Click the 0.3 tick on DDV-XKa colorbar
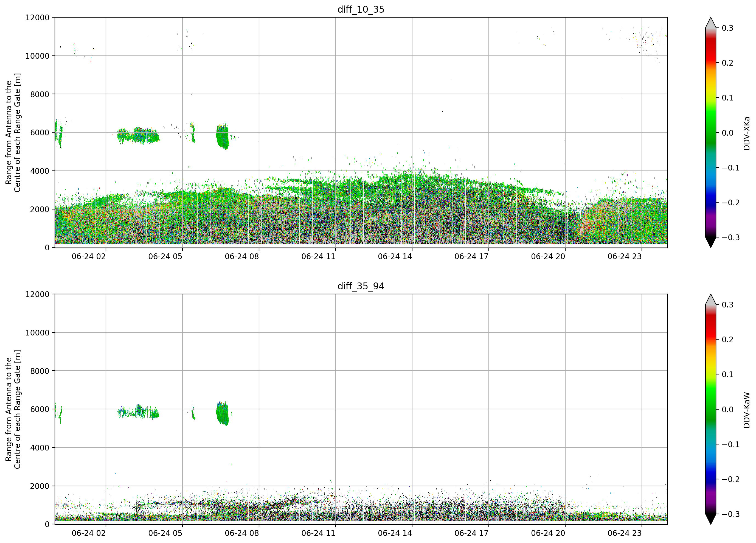This screenshot has width=756, height=543. coord(727,28)
